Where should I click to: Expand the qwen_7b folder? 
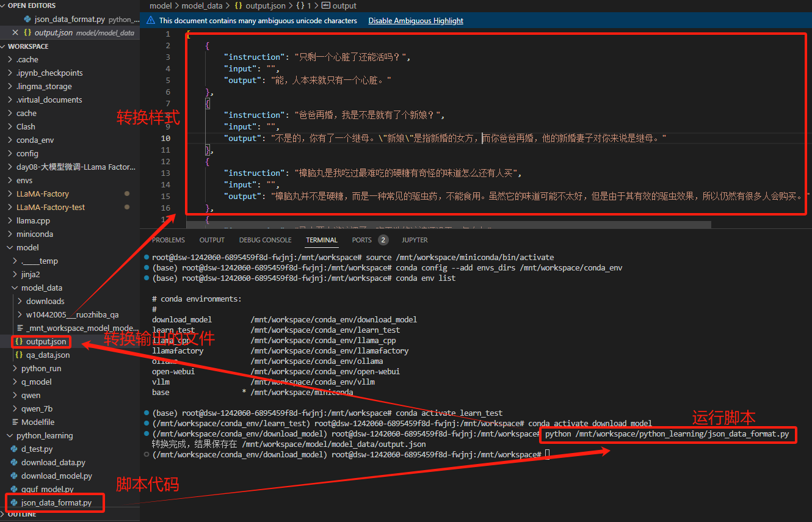point(37,408)
